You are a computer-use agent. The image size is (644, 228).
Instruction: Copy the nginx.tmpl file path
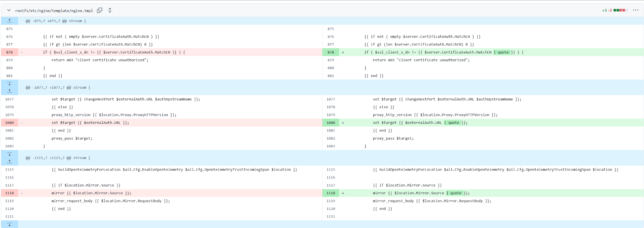click(x=100, y=10)
